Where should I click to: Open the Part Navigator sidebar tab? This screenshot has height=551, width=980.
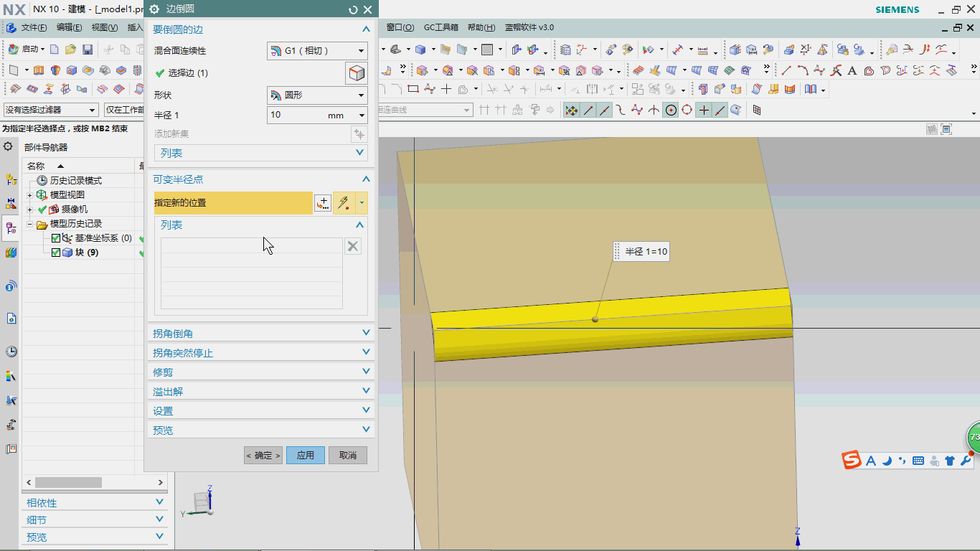(11, 228)
